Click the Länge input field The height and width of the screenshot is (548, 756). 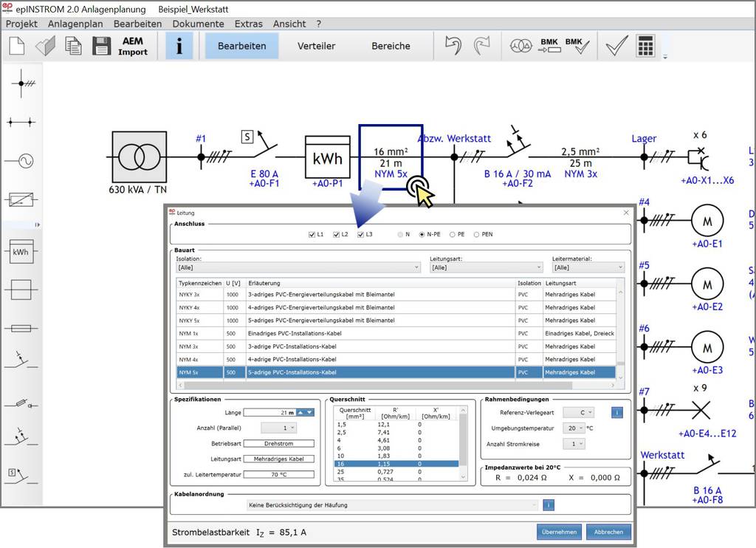pyautogui.click(x=270, y=412)
